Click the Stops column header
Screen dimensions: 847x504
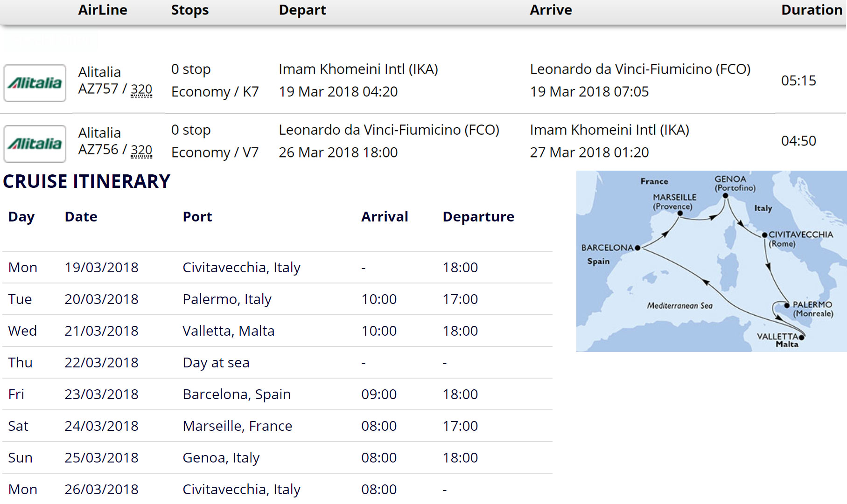pos(189,10)
